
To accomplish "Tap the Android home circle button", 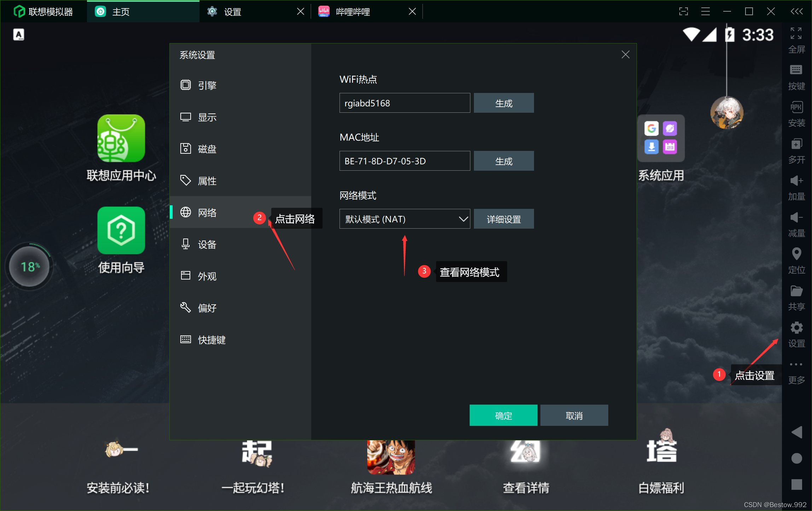I will [x=796, y=458].
